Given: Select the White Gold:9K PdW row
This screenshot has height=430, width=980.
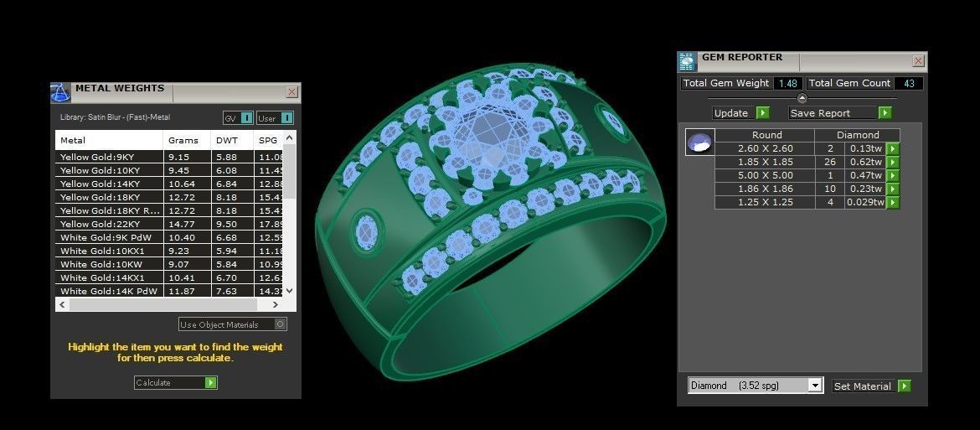Looking at the screenshot, I should click(169, 237).
